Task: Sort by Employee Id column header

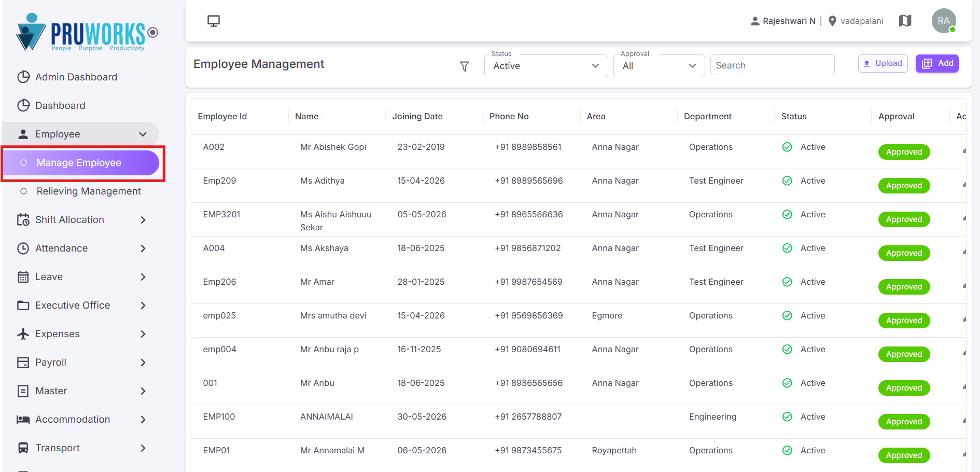Action: [x=222, y=116]
